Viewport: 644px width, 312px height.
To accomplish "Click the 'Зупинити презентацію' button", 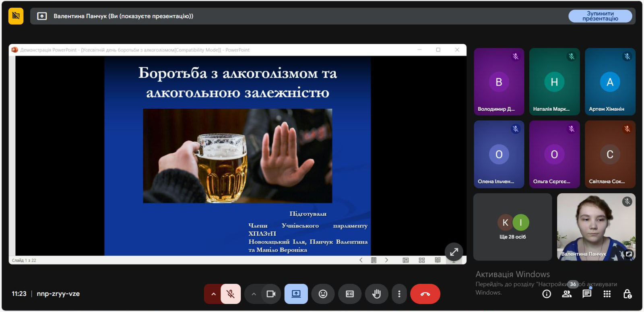I will tap(600, 16).
